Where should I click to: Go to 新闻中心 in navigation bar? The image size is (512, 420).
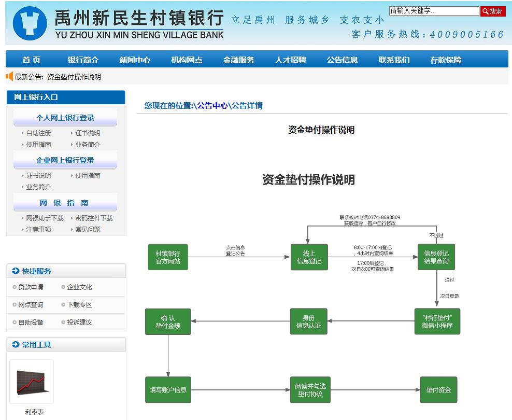[x=135, y=60]
